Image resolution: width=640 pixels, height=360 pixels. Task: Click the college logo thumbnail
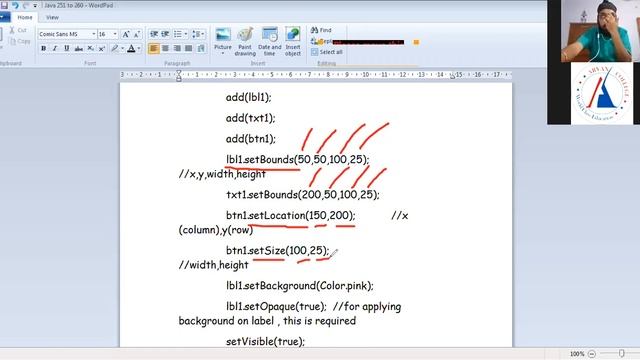click(x=602, y=93)
